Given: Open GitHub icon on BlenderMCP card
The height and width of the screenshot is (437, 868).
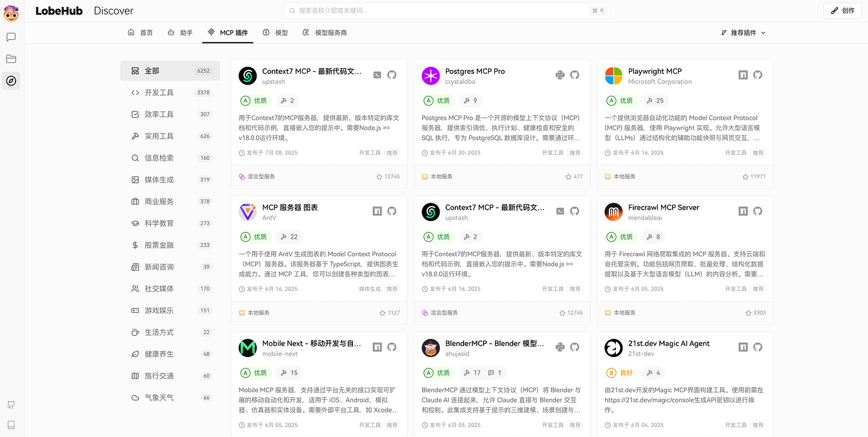Looking at the screenshot, I should click(574, 347).
